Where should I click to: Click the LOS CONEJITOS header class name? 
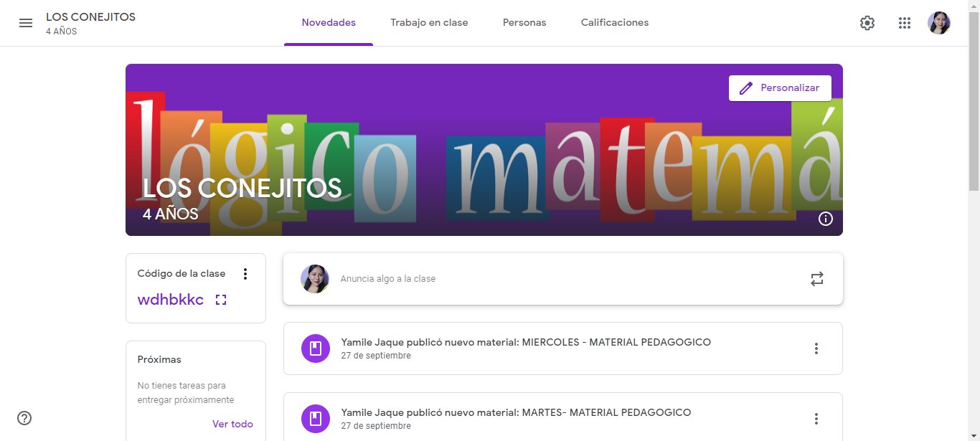click(x=90, y=17)
